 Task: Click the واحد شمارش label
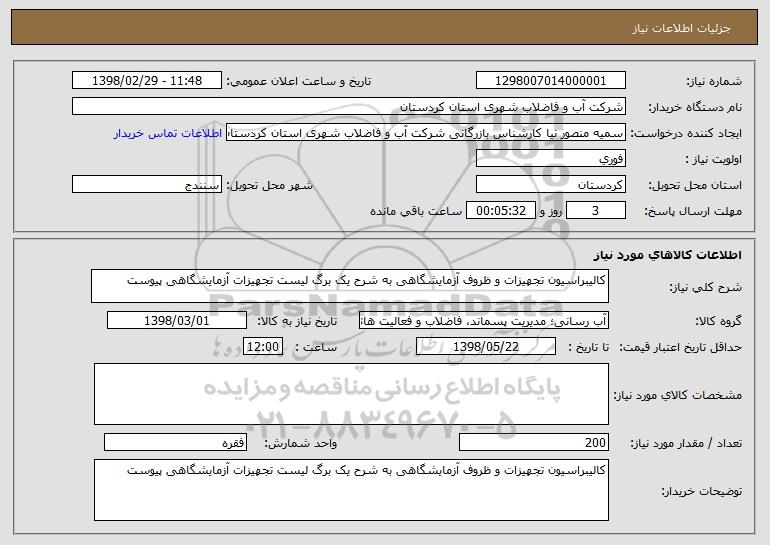tap(301, 444)
